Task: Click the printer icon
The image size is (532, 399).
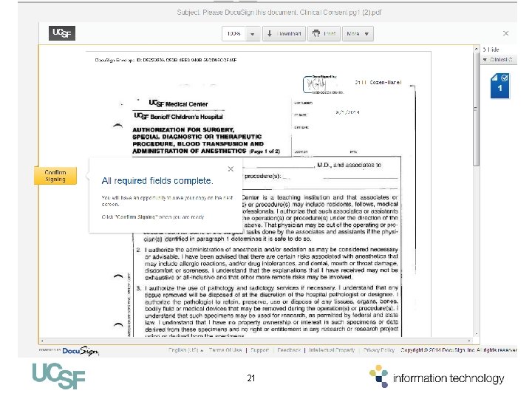Action: point(316,33)
